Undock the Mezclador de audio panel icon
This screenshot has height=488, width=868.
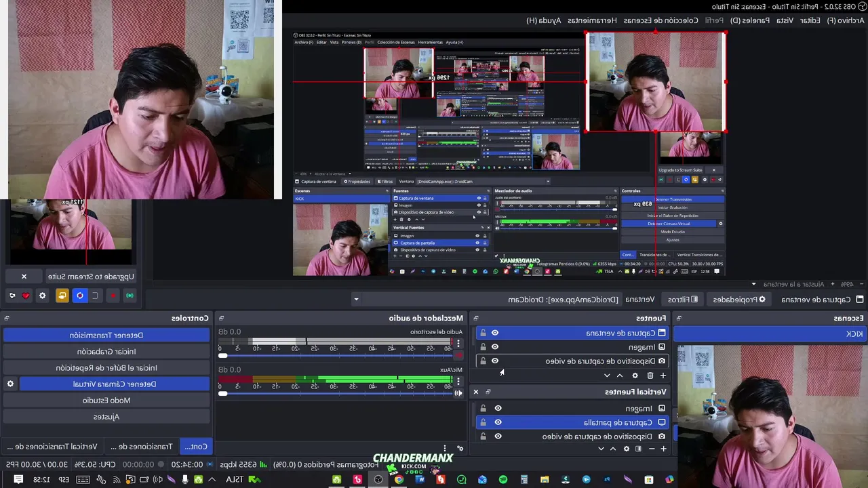[222, 318]
